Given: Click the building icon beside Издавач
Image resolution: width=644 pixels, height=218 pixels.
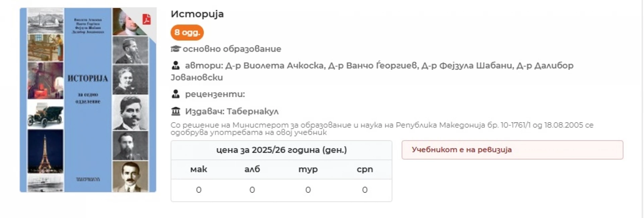Looking at the screenshot, I should [175, 111].
